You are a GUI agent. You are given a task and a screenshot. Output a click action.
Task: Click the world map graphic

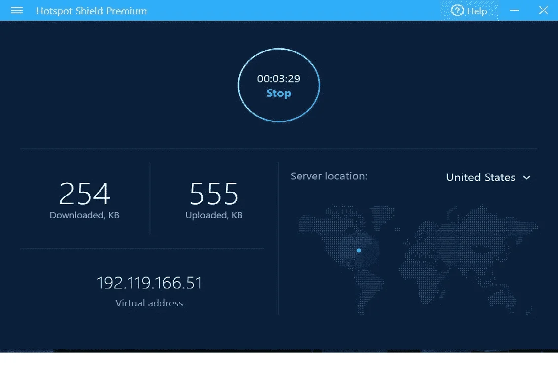point(418,259)
